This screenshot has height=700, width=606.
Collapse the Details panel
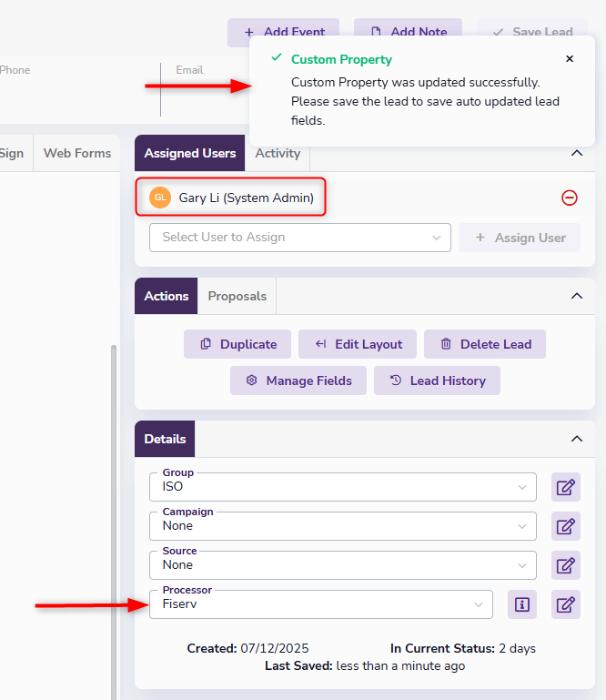point(576,439)
